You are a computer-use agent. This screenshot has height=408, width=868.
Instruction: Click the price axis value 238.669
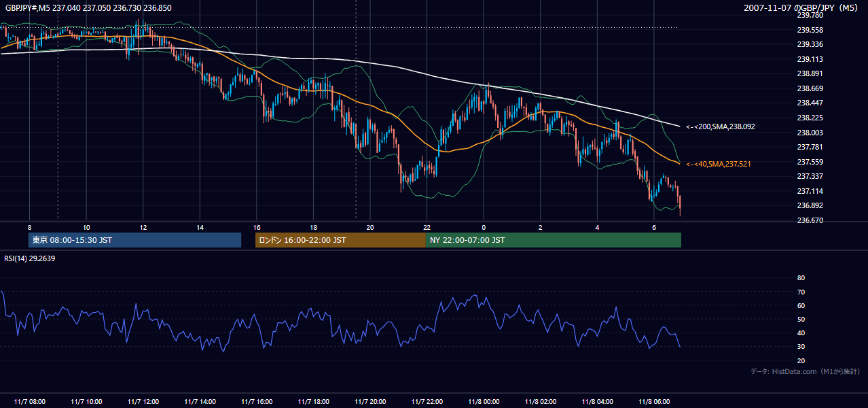[x=810, y=88]
